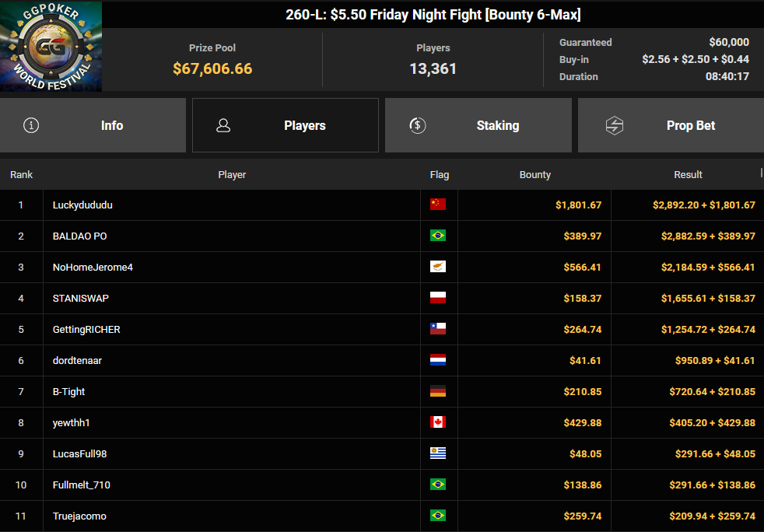Click the Guaranteed value $60,000
764x532 pixels.
(x=729, y=42)
